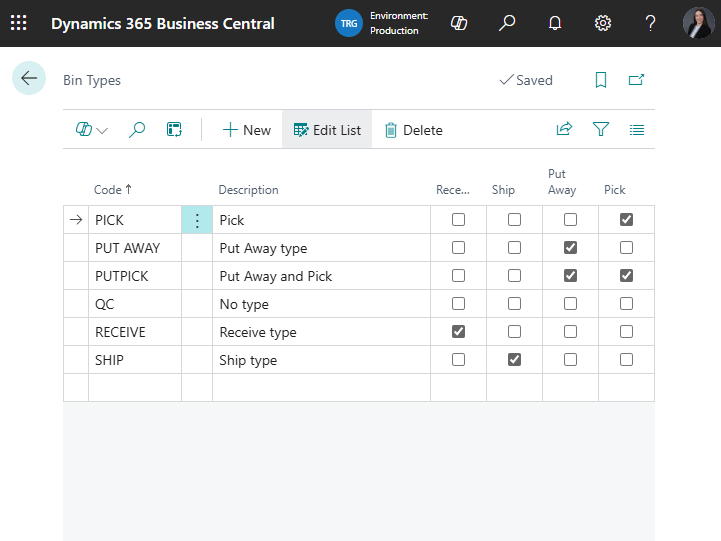Viewport: 721px width, 541px height.
Task: Uncheck Put Away for PUTPICK row
Action: coord(570,276)
